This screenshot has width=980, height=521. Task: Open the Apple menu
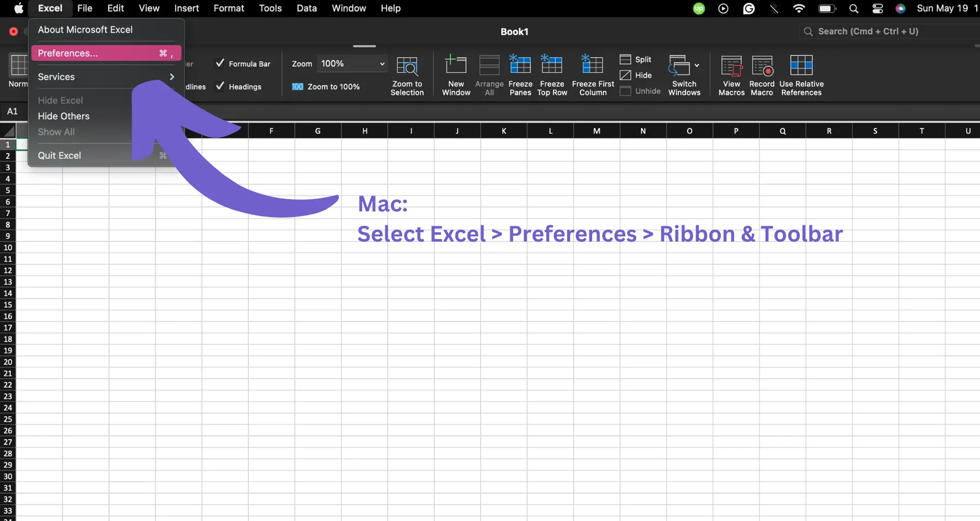point(19,8)
